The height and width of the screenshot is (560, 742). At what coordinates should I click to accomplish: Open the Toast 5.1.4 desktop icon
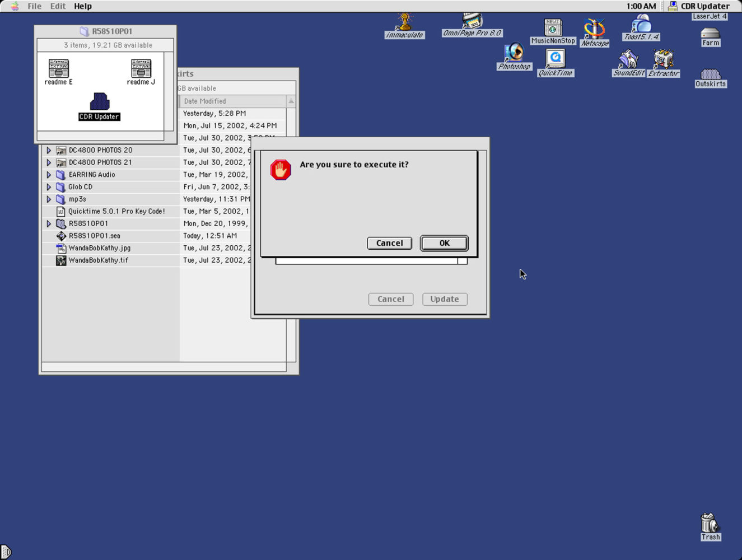tap(641, 25)
